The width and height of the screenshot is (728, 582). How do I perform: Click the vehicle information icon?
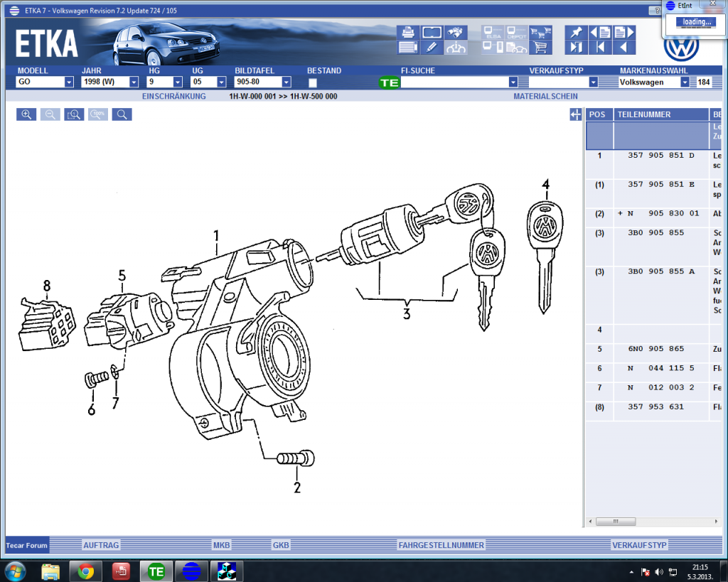(x=456, y=47)
